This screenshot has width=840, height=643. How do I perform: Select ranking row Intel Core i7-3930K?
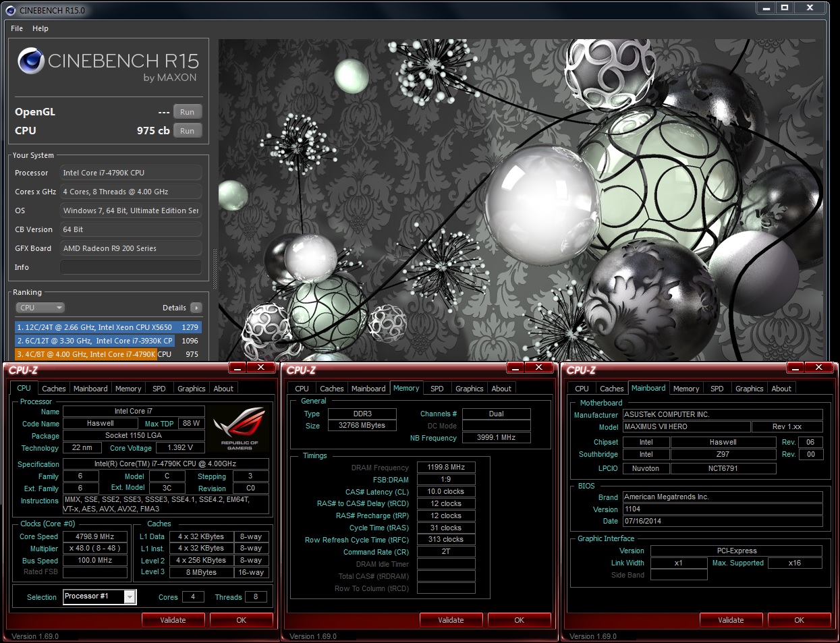108,341
